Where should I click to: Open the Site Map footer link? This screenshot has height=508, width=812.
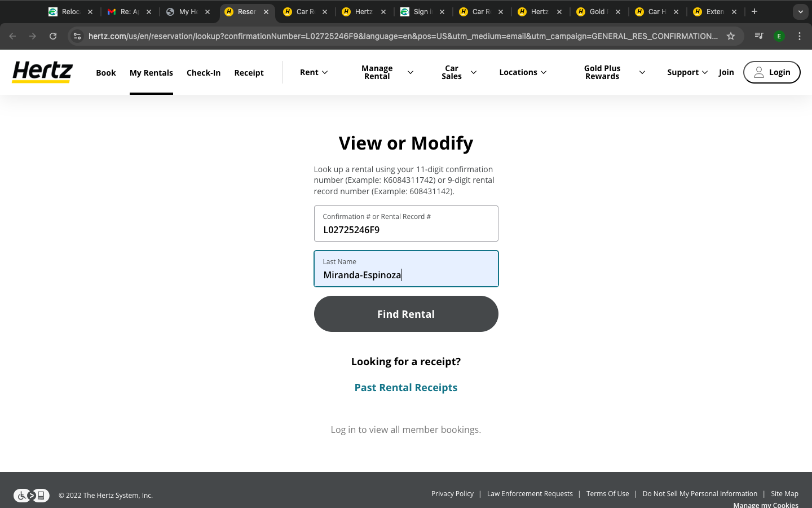pyautogui.click(x=784, y=494)
